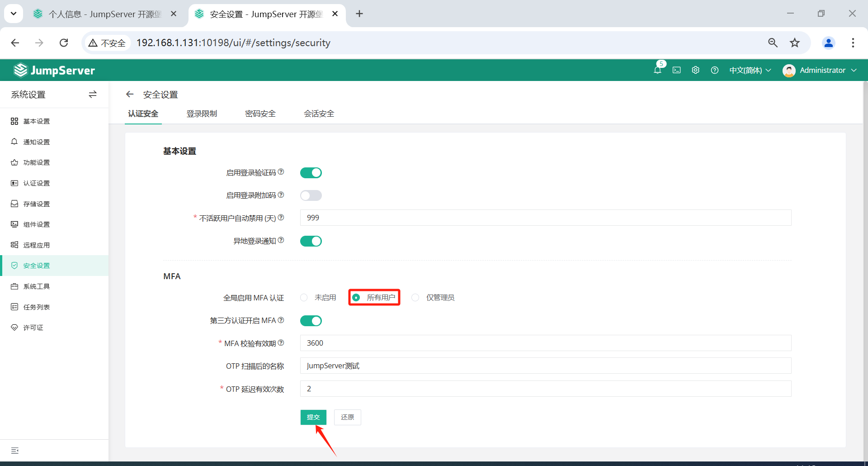Click the 远程应用 sidebar icon

[14, 245]
